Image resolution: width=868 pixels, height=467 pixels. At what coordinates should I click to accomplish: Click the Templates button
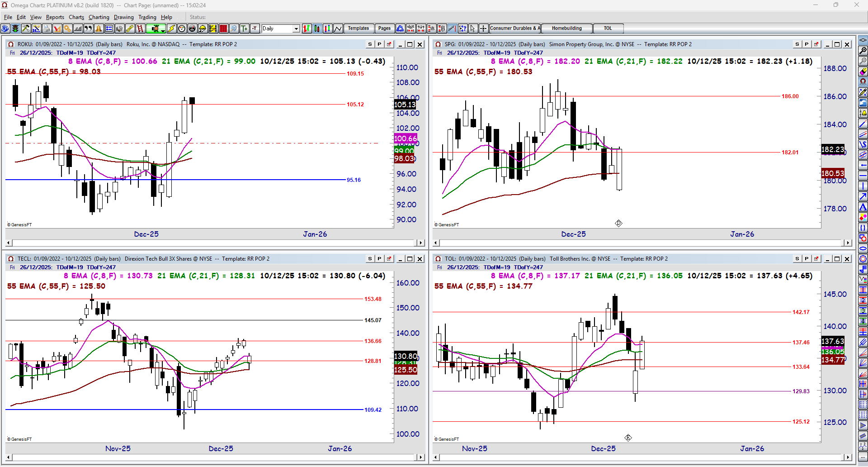(358, 29)
